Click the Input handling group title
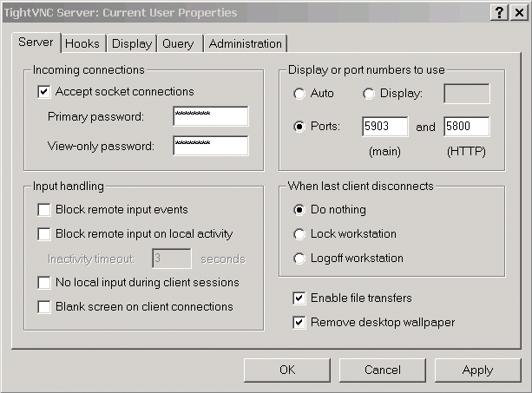The height and width of the screenshot is (393, 532). [69, 187]
